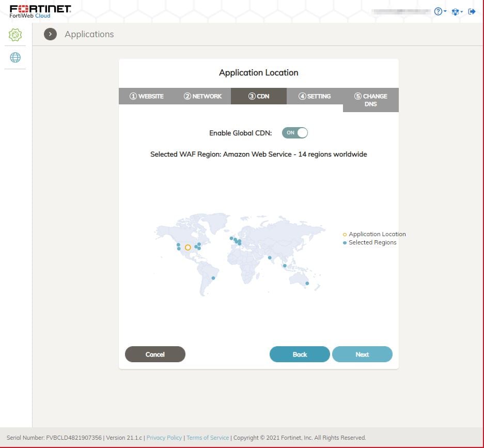Click the green gear icon in the sidebar
The width and height of the screenshot is (484, 448).
[15, 35]
